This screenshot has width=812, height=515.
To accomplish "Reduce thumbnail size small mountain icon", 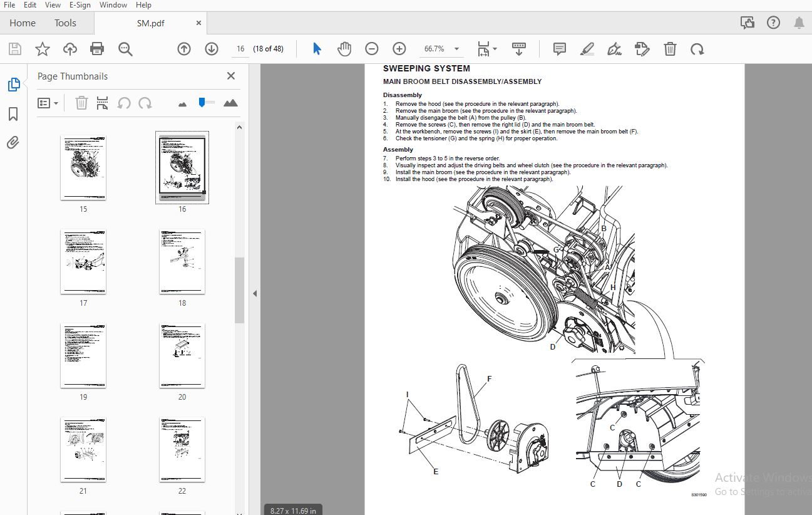I will pos(183,104).
